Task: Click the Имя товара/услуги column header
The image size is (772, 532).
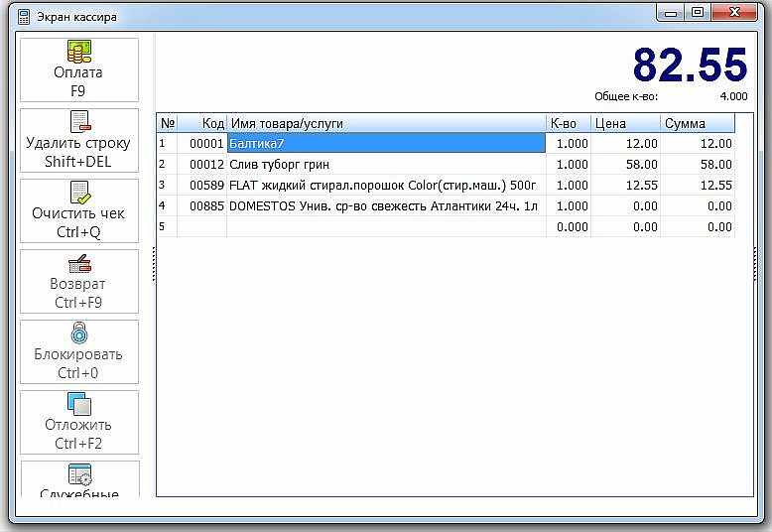Action: click(386, 123)
